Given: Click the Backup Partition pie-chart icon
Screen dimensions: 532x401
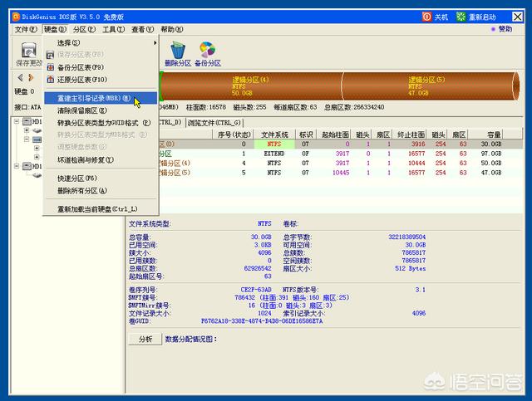Looking at the screenshot, I should pos(207,50).
